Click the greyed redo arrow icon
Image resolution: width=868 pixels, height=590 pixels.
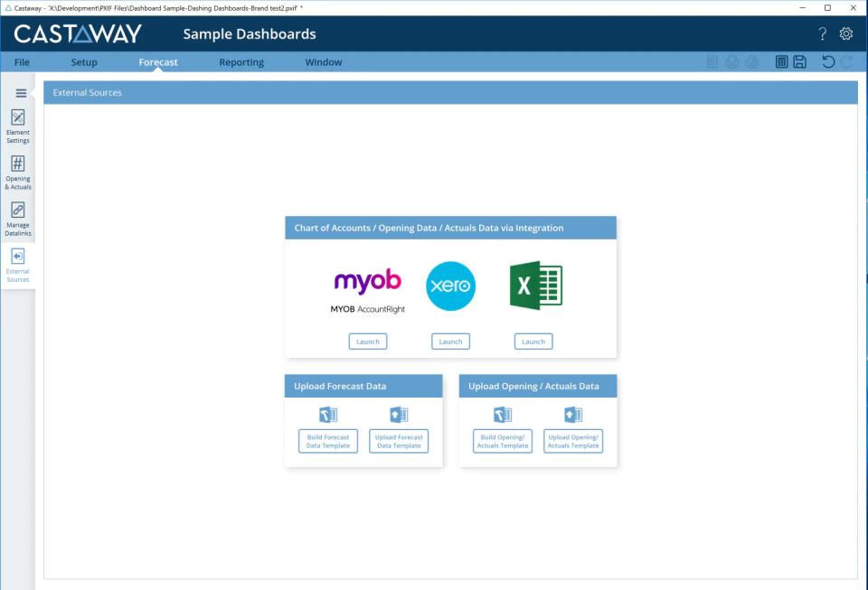coord(847,62)
